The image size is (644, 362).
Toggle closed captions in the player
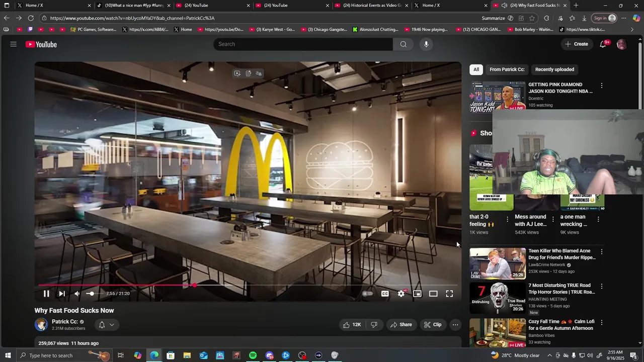(385, 294)
